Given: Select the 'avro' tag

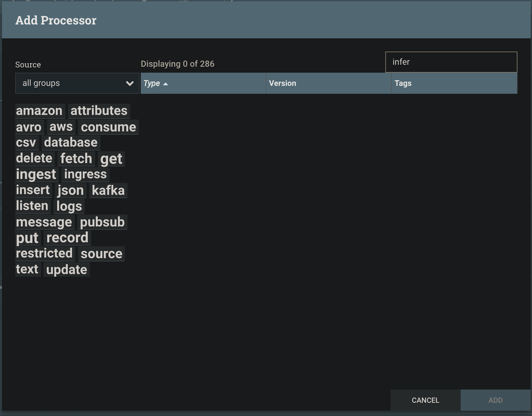Looking at the screenshot, I should 29,127.
